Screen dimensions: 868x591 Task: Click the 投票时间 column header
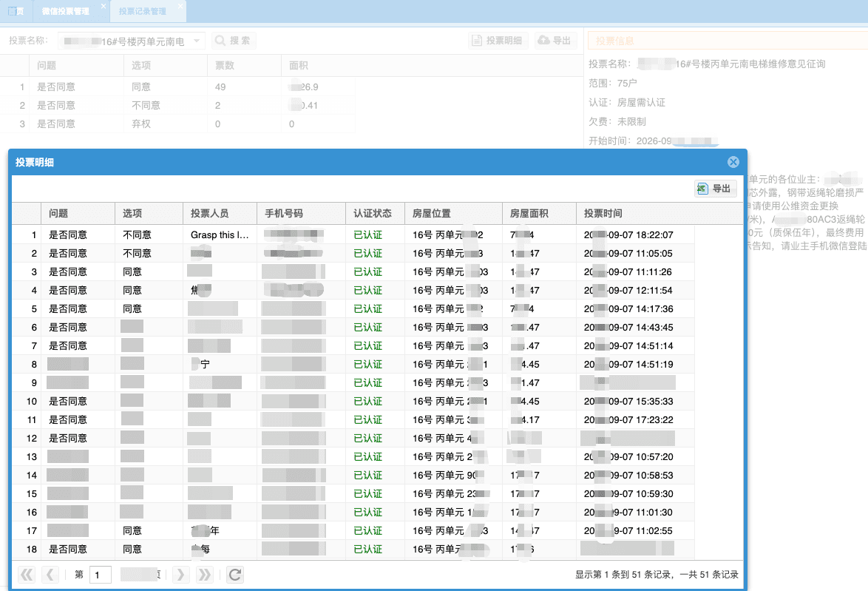635,213
